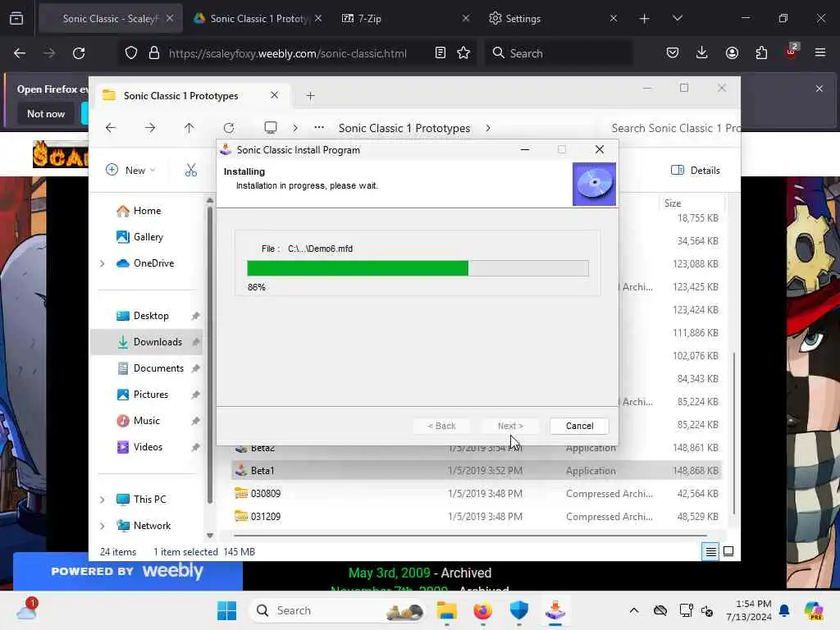Image resolution: width=840 pixels, height=630 pixels.
Task: Open the notifications bell in system tray
Action: 784,610
